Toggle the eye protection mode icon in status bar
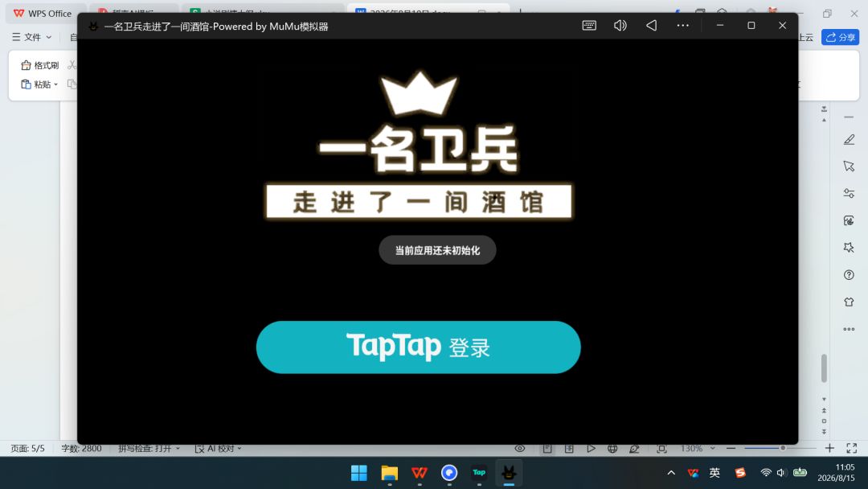The width and height of the screenshot is (868, 489). (519, 449)
